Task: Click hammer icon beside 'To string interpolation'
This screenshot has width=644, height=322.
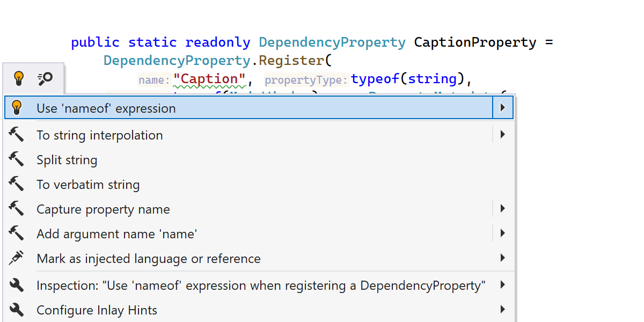Action: (x=17, y=135)
